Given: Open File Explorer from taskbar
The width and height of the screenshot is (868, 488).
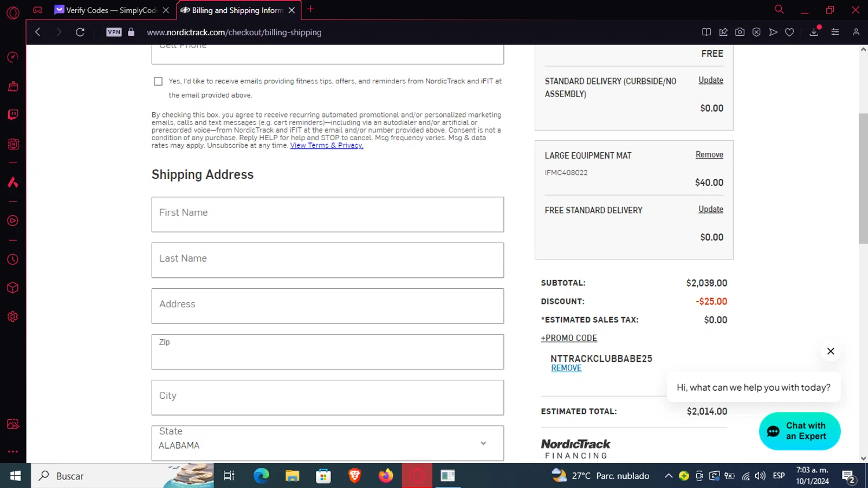Looking at the screenshot, I should [x=292, y=476].
